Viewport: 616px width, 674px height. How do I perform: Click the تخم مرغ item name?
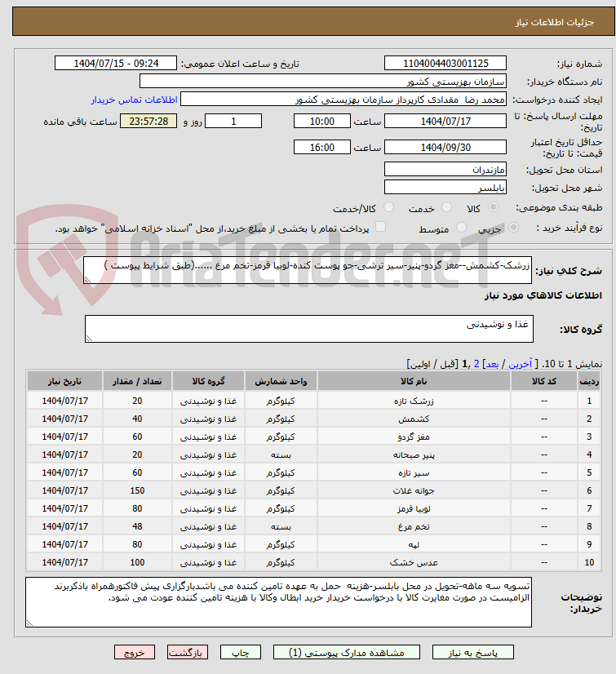414,526
